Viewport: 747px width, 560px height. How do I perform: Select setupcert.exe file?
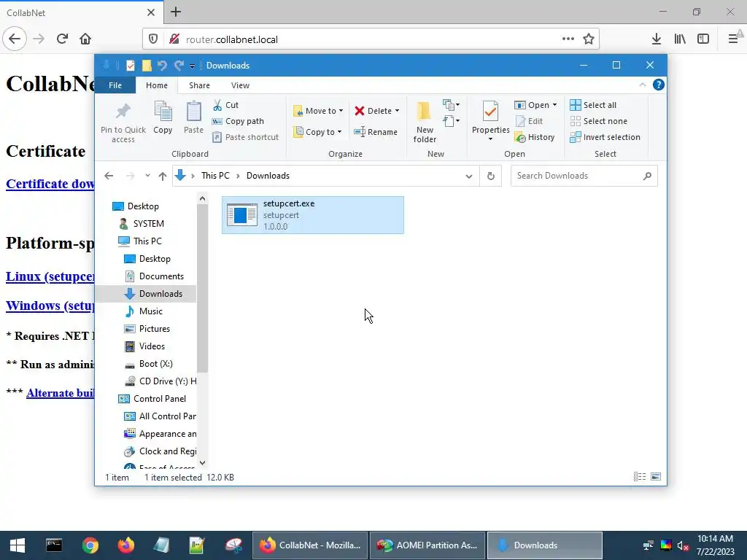[312, 215]
